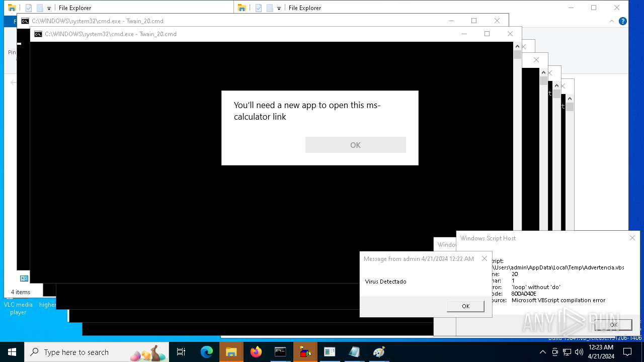Click New folder quick access icon in left File Explorer
This screenshot has width=644, height=362.
(x=39, y=8)
